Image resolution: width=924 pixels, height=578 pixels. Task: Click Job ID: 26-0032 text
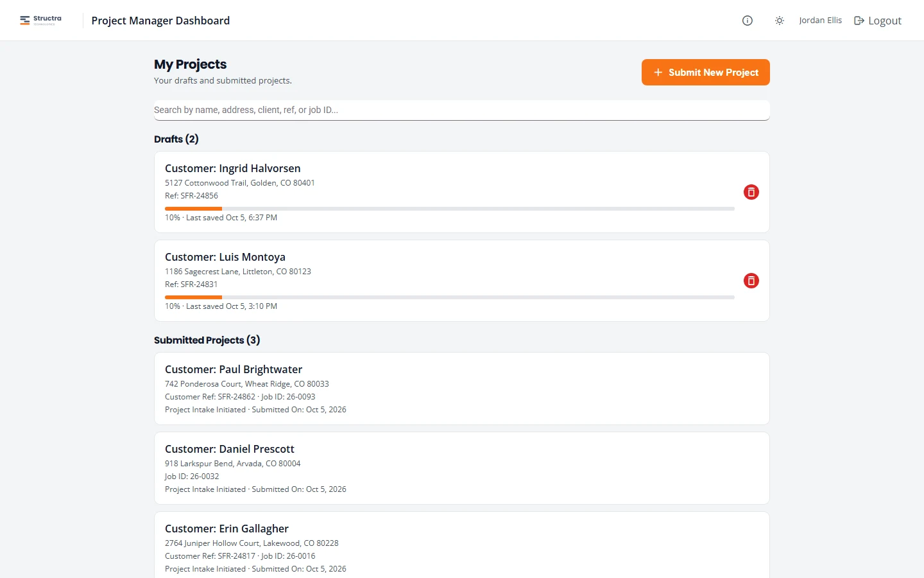192,477
